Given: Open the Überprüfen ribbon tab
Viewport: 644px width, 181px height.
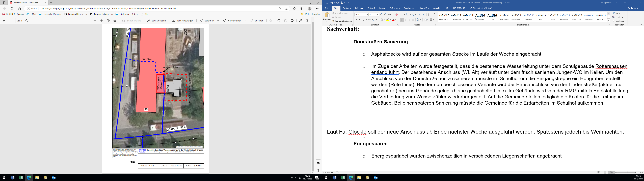Looking at the screenshot, I should [424, 8].
